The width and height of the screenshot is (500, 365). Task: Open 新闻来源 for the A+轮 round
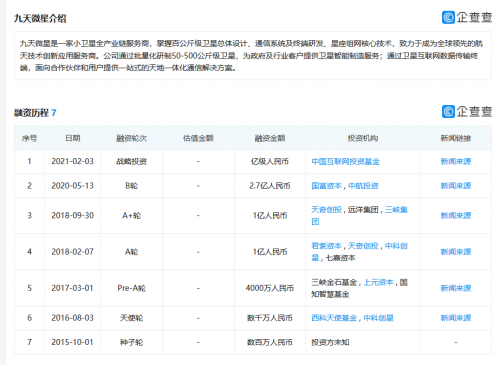(x=456, y=216)
